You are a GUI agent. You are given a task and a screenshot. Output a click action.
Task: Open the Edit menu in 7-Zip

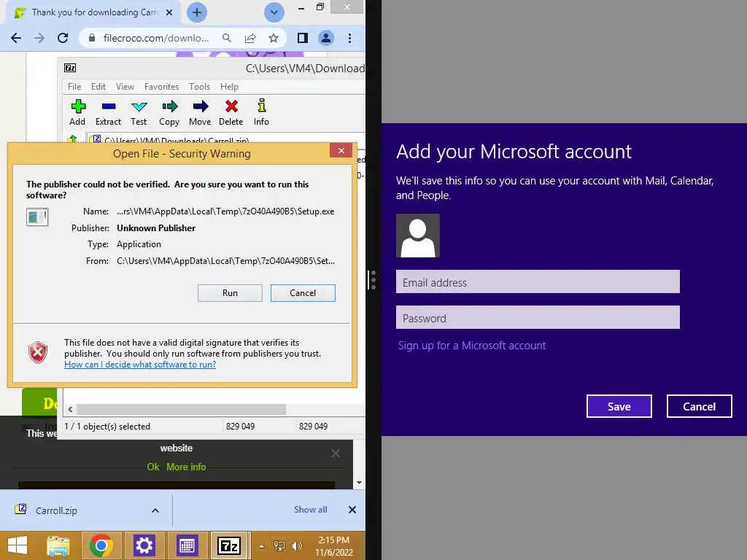coord(98,87)
